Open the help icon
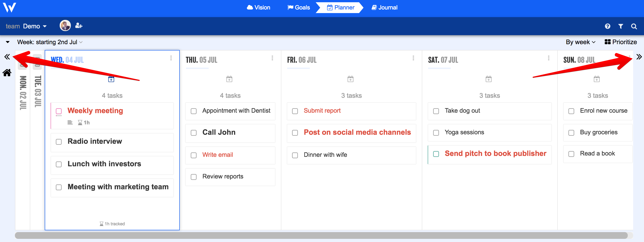Image resolution: width=644 pixels, height=242 pixels. tap(607, 26)
